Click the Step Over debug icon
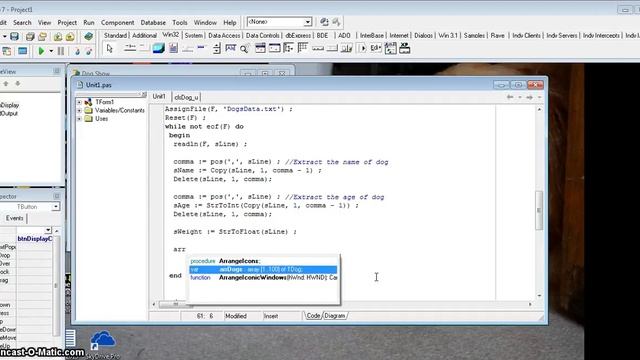640x360 pixels. (89, 51)
